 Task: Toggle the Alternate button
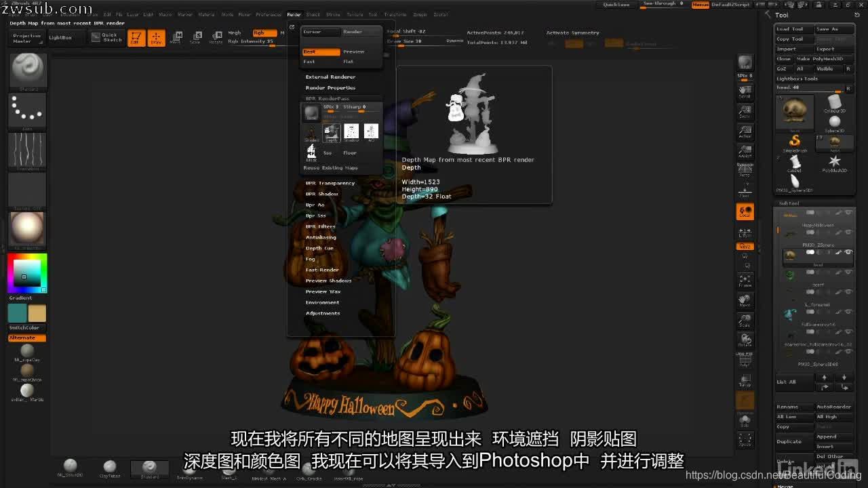(27, 338)
